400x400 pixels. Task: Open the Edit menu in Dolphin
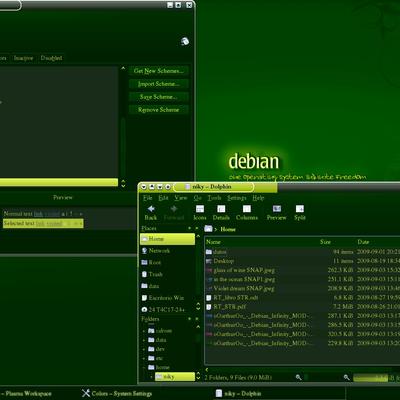click(163, 198)
